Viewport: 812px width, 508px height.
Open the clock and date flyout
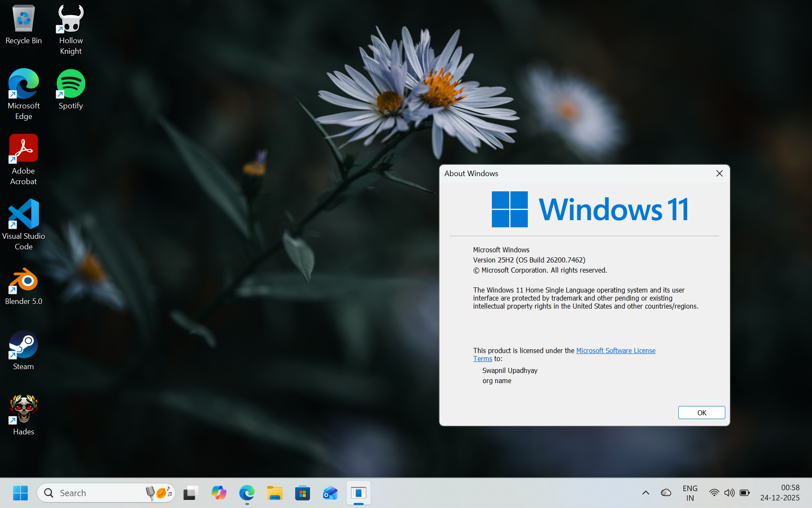point(780,493)
